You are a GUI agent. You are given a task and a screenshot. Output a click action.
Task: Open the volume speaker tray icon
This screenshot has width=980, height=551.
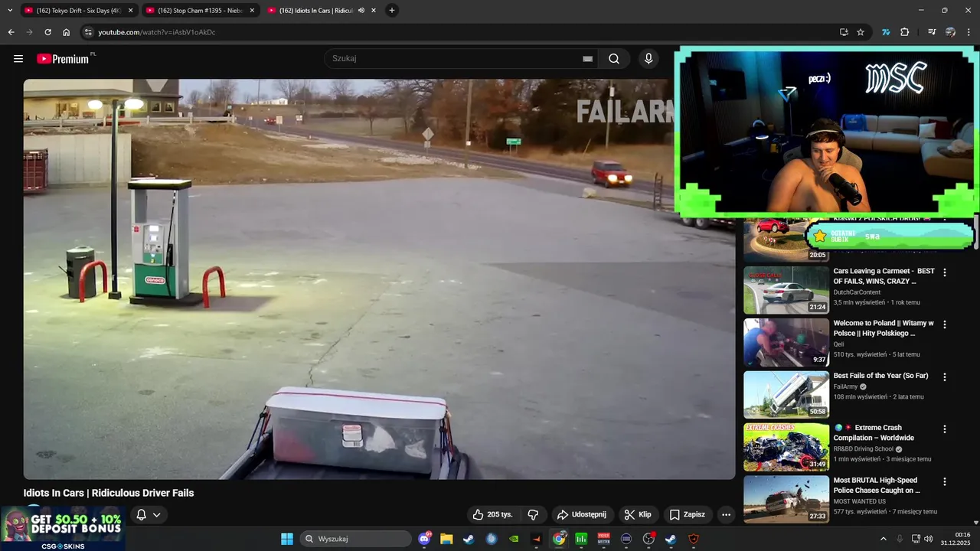click(x=929, y=539)
